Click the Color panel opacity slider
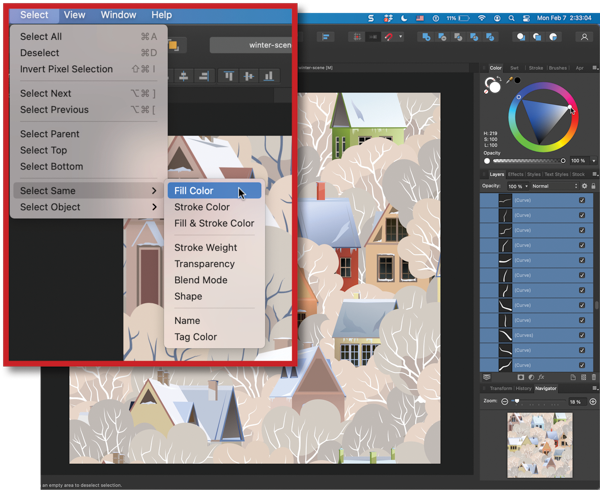The image size is (600, 490). pyautogui.click(x=528, y=161)
